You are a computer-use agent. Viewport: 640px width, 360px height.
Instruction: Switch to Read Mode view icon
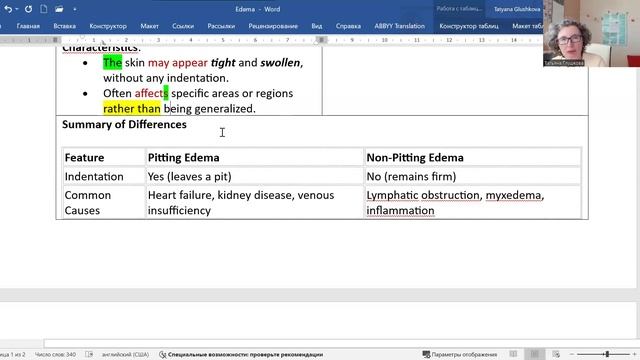coord(513,354)
